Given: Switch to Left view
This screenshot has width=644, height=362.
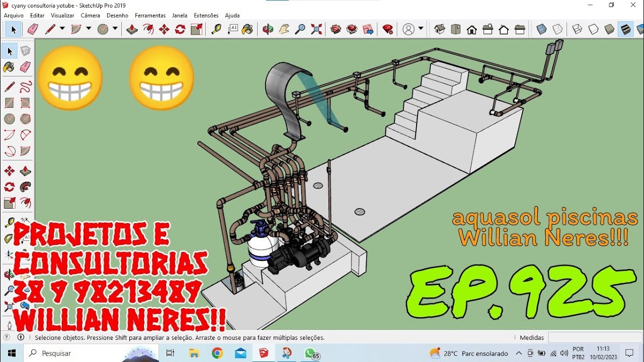Looking at the screenshot, I should [x=520, y=29].
